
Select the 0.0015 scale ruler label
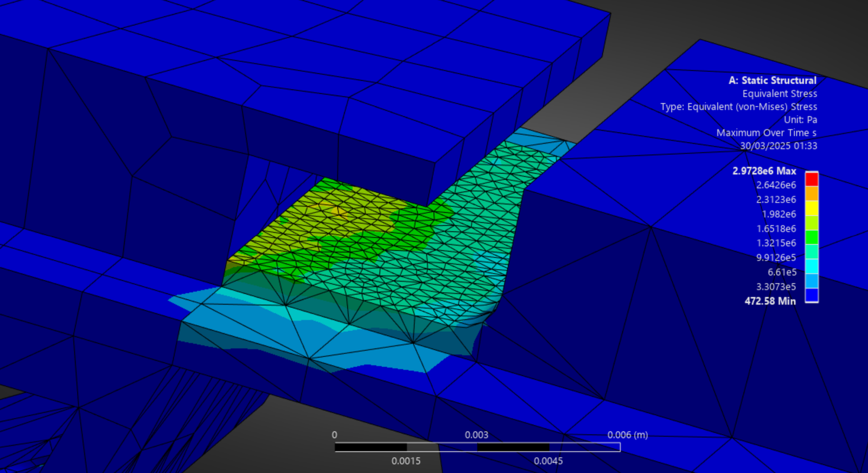click(406, 461)
